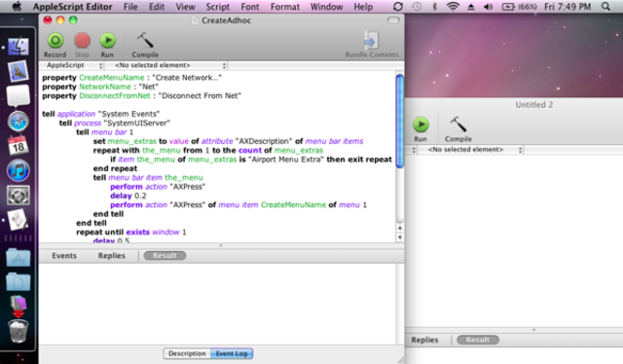Open iCal calendar showing 18
The height and width of the screenshot is (364, 623).
[x=18, y=145]
